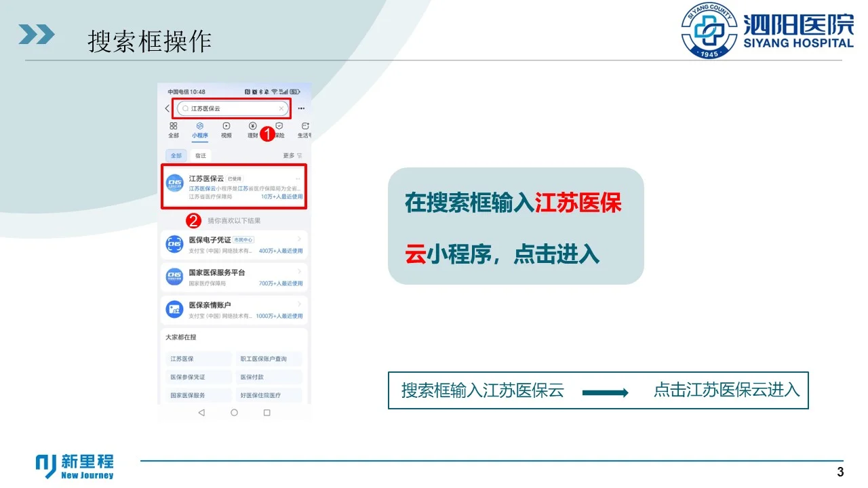Select the 江苏医保云 mini-program app icon
Screen dimensions: 868x488
175,183
